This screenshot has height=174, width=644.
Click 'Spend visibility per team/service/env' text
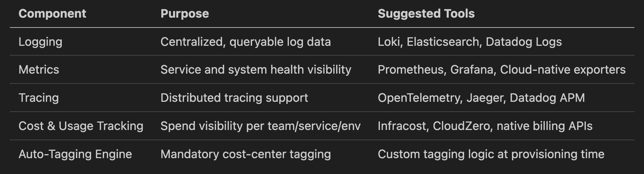coord(260,126)
